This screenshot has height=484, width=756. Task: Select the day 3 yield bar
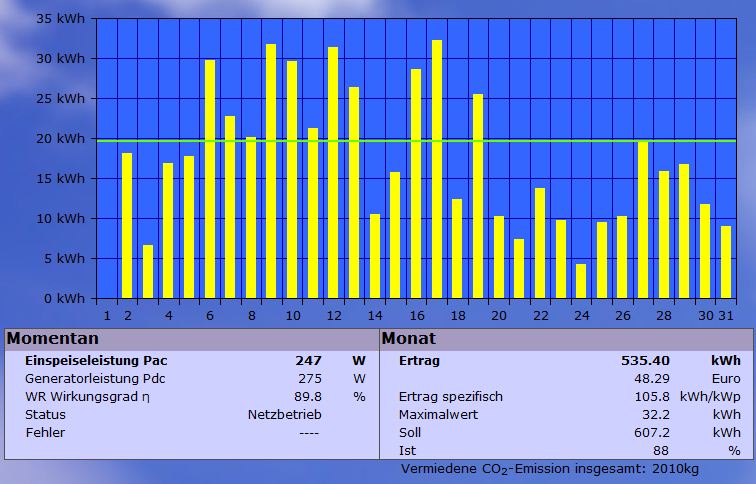tap(148, 271)
